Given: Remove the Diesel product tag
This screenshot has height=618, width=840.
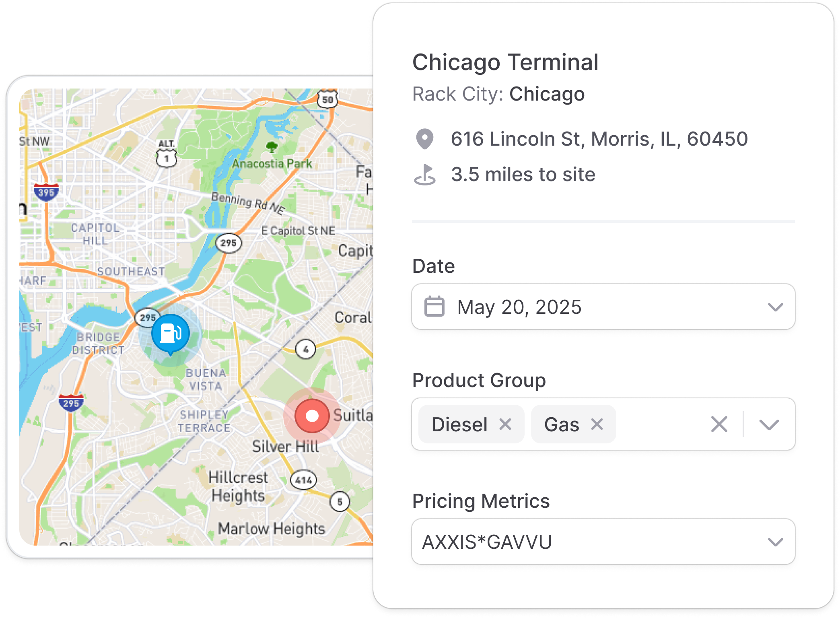Looking at the screenshot, I should (505, 424).
